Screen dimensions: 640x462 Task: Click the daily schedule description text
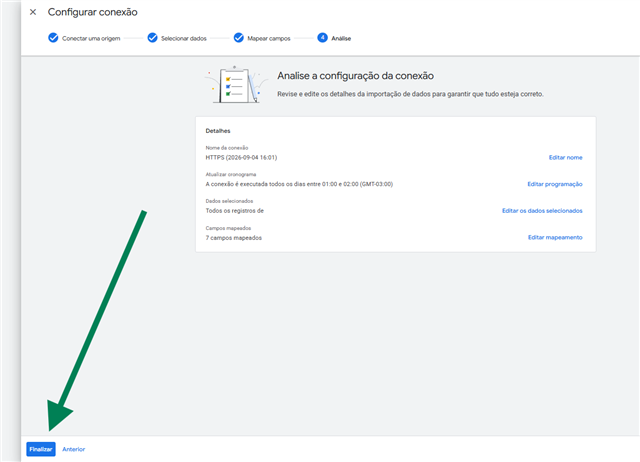299,184
